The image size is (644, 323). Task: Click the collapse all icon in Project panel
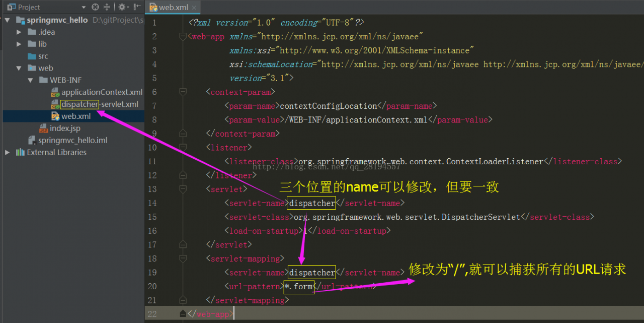pyautogui.click(x=107, y=7)
